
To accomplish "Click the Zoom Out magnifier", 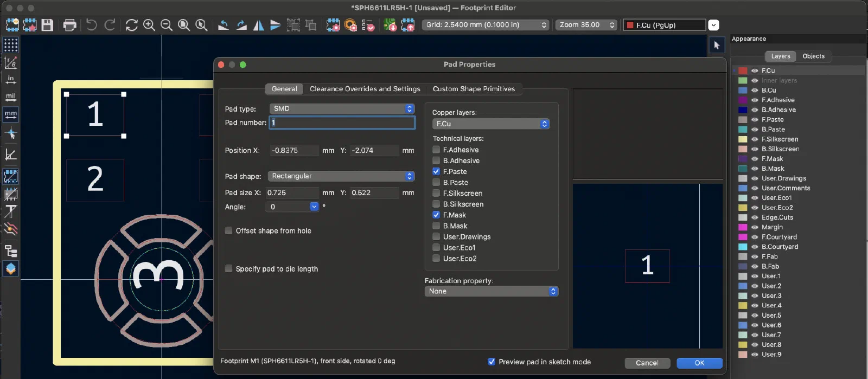I will [167, 25].
